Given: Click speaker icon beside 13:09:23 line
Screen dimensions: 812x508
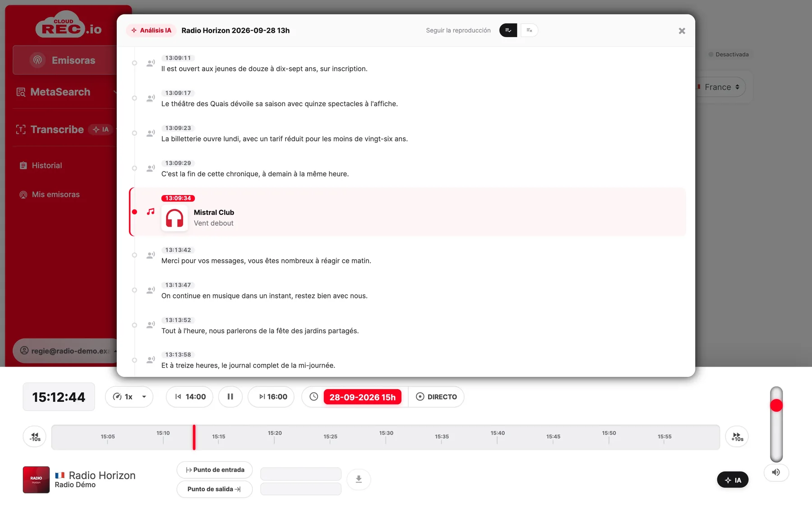Looking at the screenshot, I should [151, 133].
